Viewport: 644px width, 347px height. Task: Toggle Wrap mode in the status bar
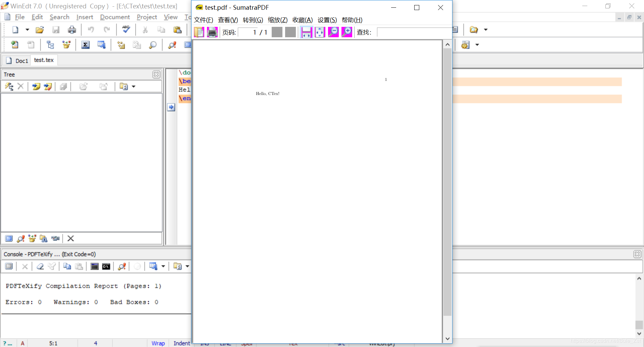coord(158,343)
